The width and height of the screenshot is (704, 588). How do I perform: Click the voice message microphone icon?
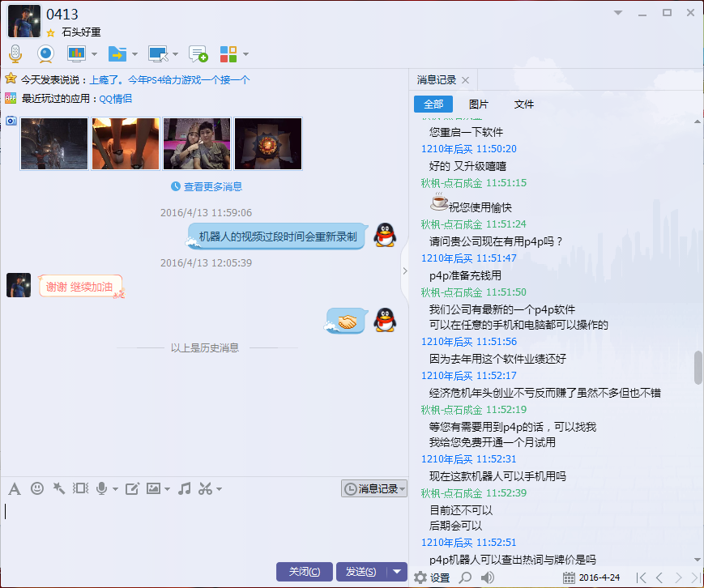coord(102,488)
